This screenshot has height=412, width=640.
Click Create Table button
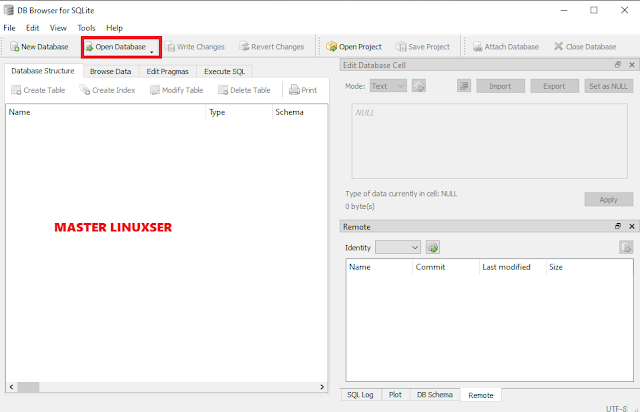tap(38, 90)
